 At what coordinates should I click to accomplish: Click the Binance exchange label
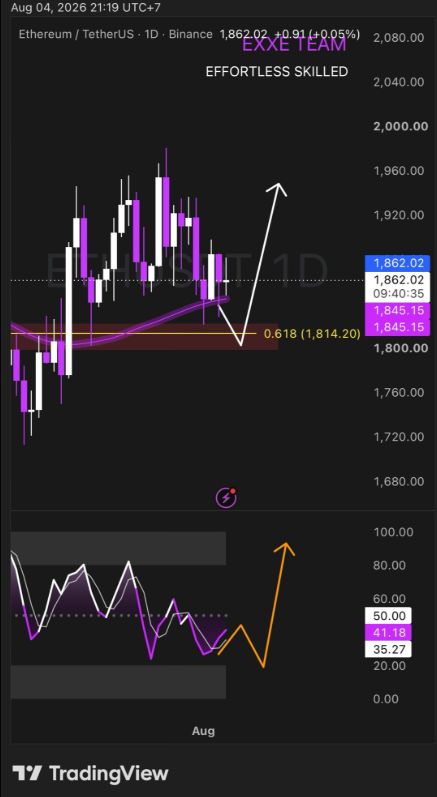pos(191,35)
